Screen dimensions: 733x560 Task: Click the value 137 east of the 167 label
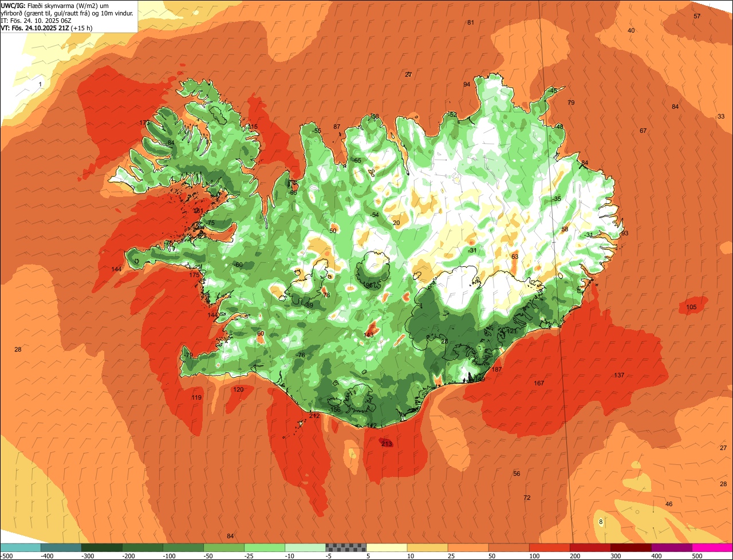[x=619, y=375]
